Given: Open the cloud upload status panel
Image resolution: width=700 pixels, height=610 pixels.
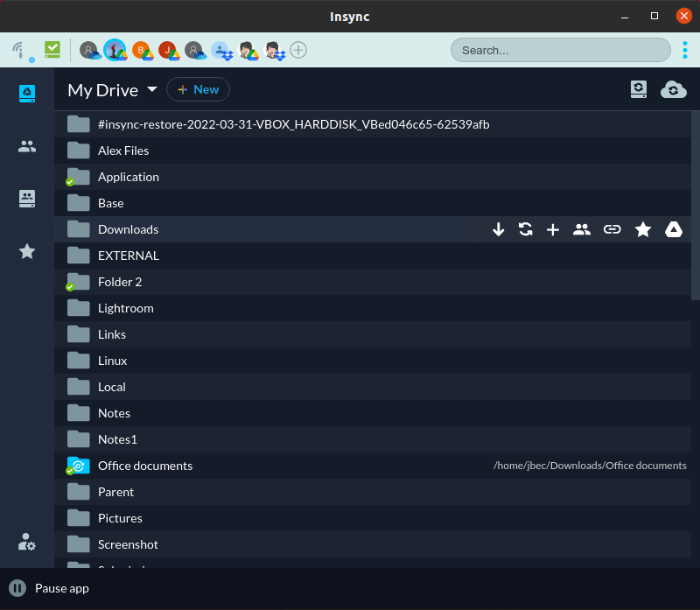Looking at the screenshot, I should coord(674,89).
